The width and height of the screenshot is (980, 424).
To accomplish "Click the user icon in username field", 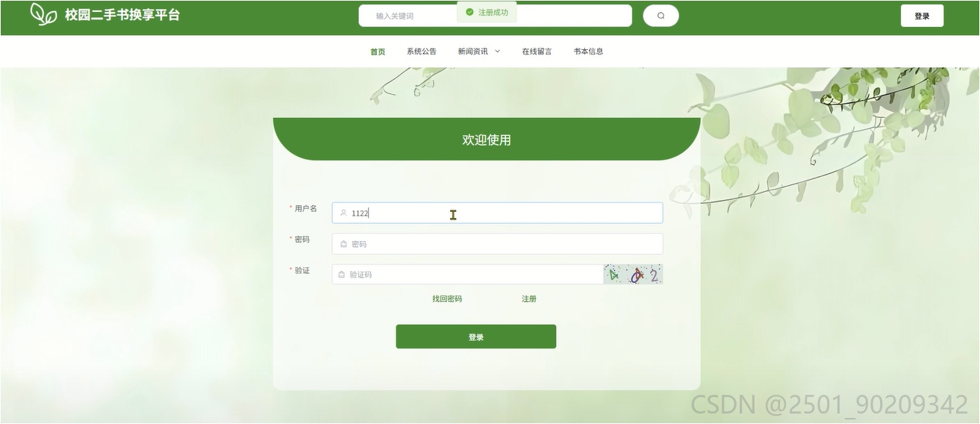I will pos(343,213).
